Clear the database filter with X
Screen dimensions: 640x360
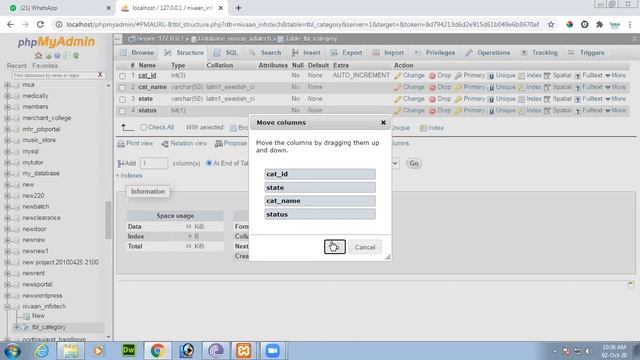coord(100,75)
